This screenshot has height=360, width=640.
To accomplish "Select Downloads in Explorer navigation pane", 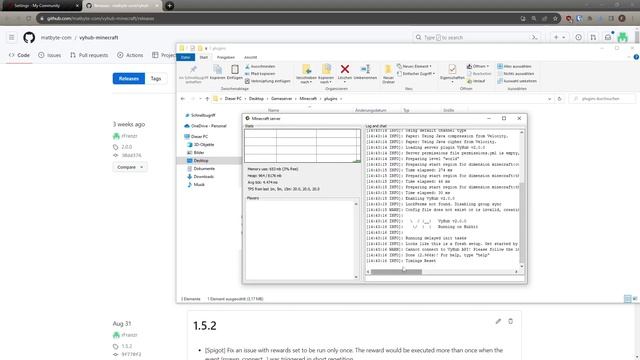I will tap(203, 177).
